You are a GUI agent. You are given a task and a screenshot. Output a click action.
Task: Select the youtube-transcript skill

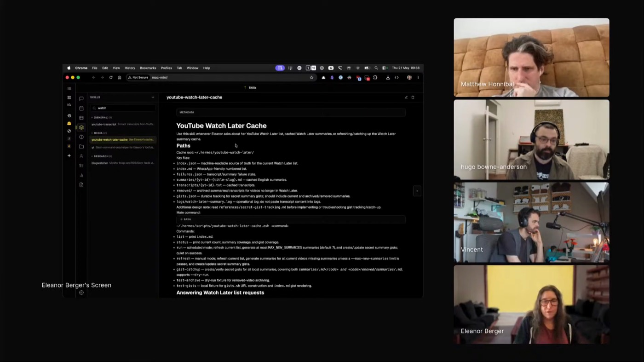click(x=123, y=124)
